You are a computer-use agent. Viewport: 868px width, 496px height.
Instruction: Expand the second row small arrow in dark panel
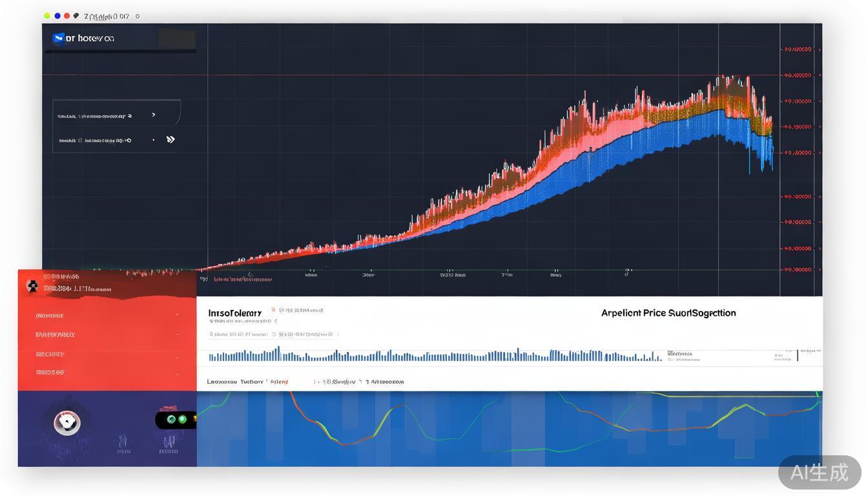click(153, 139)
